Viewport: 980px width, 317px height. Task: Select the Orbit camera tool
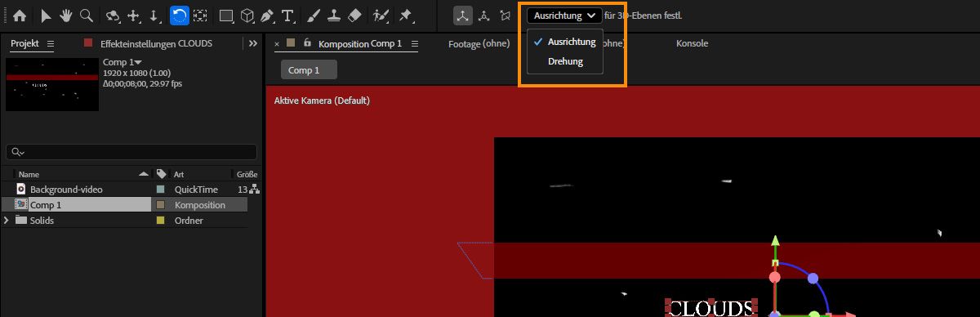pyautogui.click(x=113, y=16)
